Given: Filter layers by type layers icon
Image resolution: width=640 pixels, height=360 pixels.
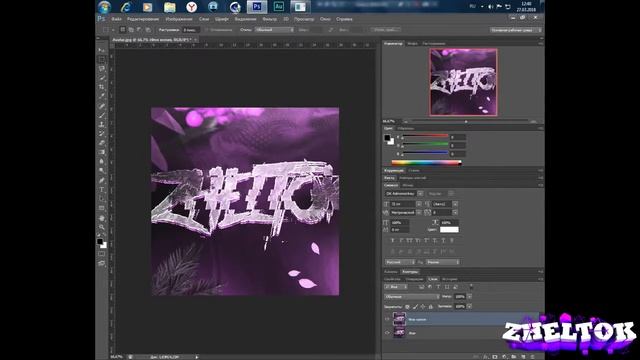Looking at the screenshot, I should click(x=438, y=287).
